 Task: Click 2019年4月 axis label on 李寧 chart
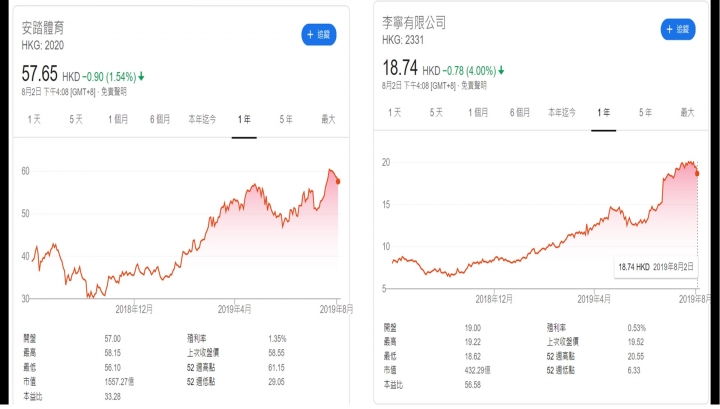click(x=594, y=299)
